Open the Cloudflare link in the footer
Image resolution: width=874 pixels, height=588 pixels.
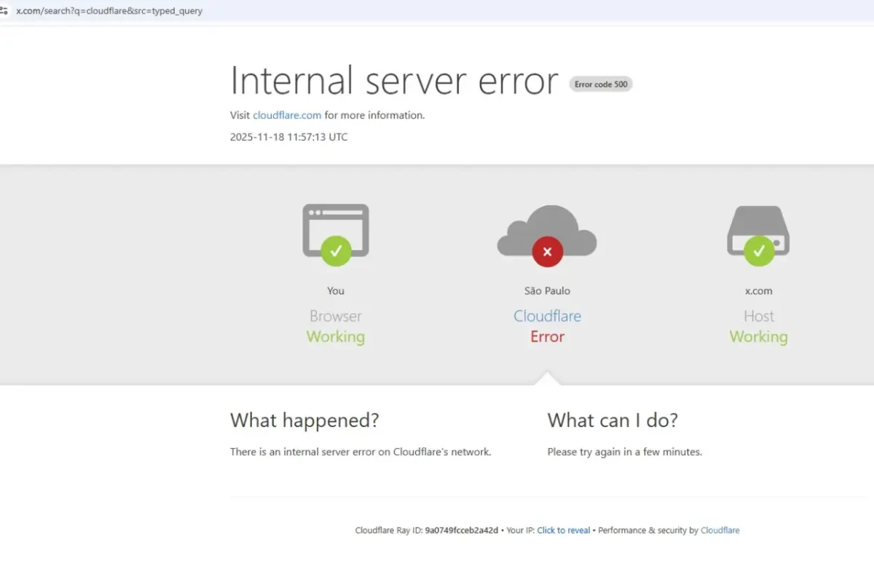pos(720,531)
